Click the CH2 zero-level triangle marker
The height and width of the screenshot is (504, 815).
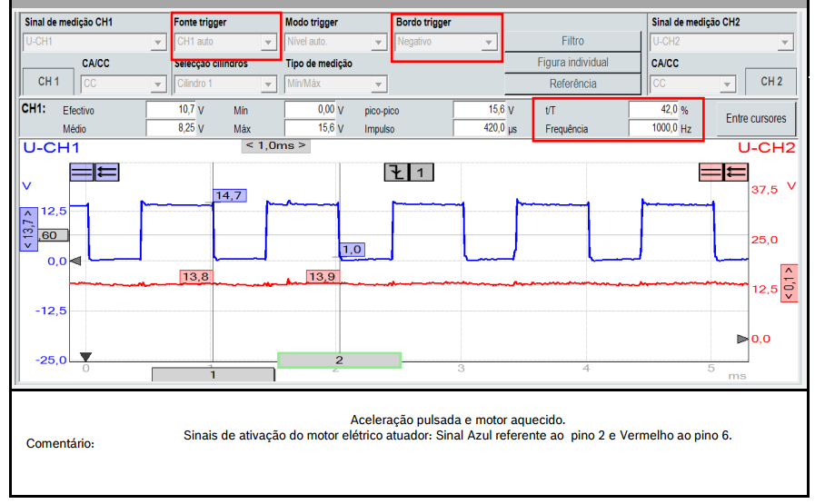click(x=742, y=339)
